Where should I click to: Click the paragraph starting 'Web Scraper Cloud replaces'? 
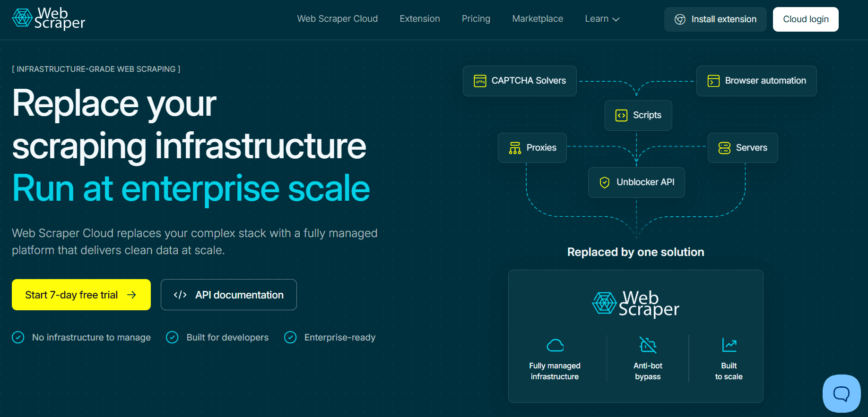[195, 242]
